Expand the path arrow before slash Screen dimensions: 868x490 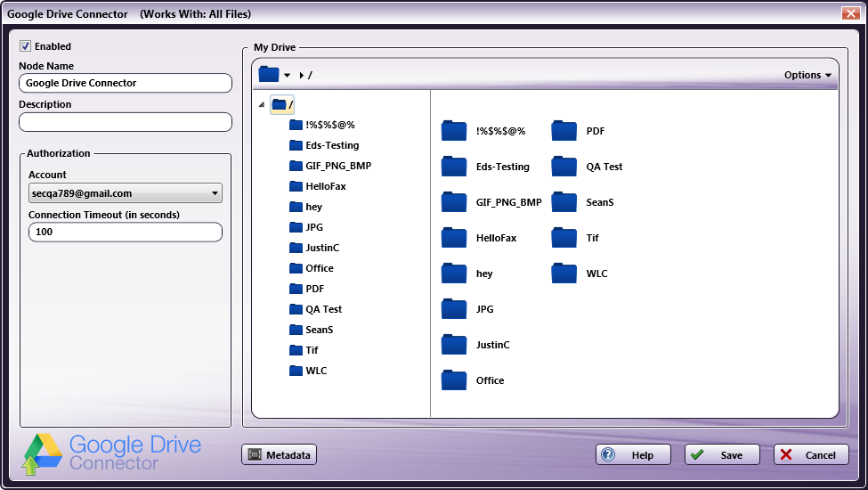tap(302, 76)
